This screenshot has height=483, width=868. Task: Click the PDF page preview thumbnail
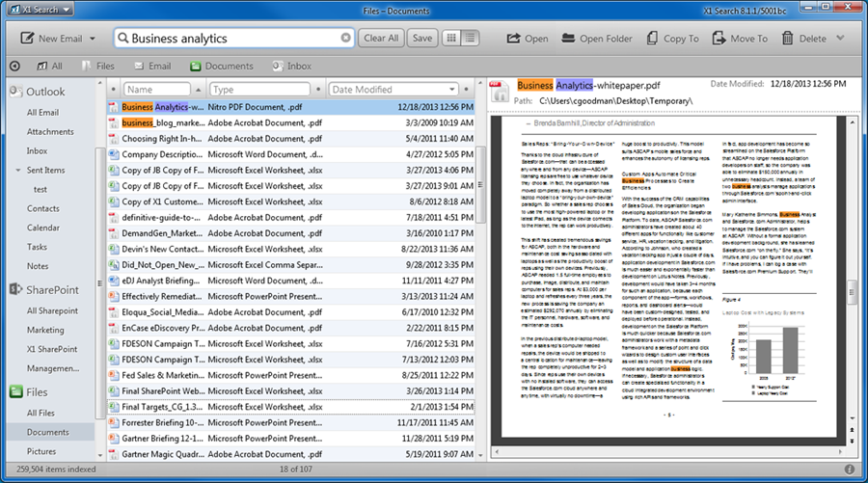668,276
